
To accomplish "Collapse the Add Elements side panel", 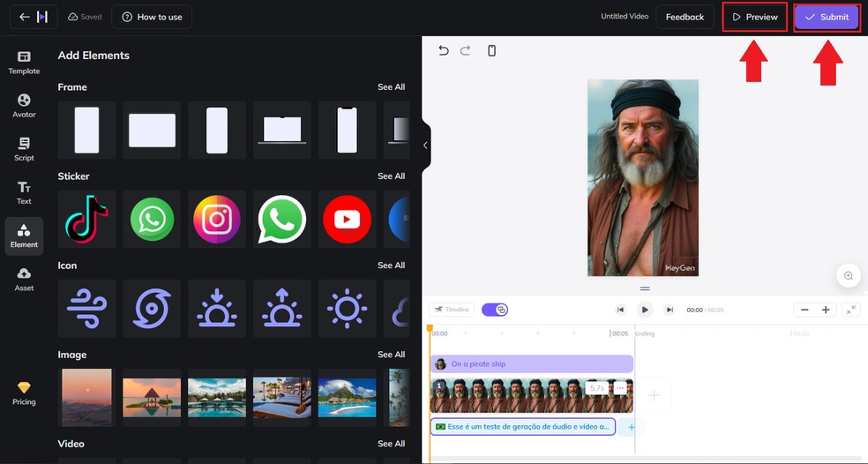I will tap(425, 146).
